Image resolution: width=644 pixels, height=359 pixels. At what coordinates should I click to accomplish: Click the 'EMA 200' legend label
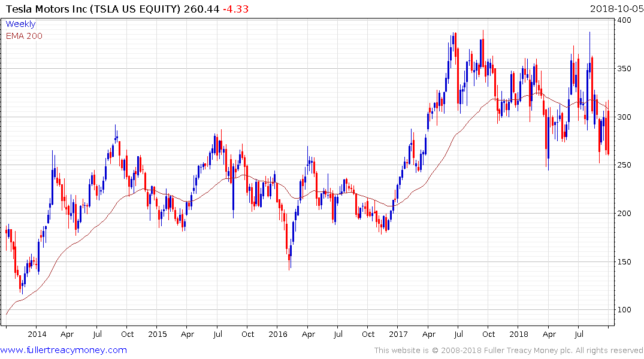point(24,36)
